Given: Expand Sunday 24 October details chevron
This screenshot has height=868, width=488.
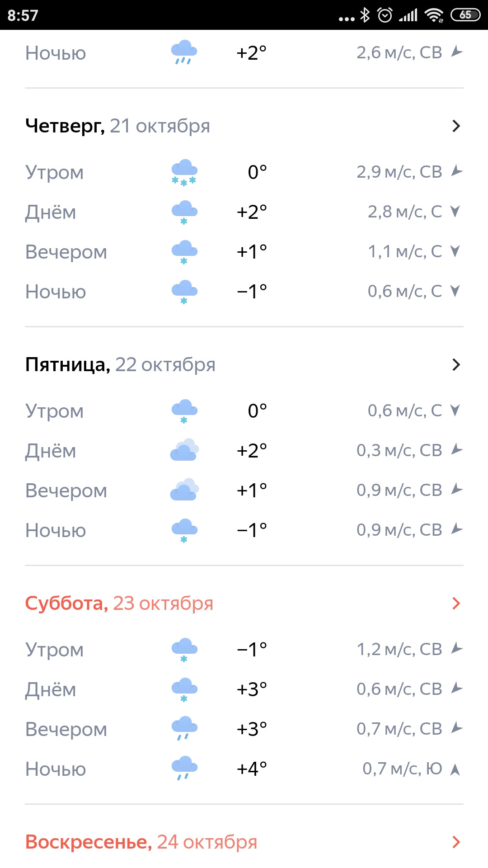Looking at the screenshot, I should 456,842.
